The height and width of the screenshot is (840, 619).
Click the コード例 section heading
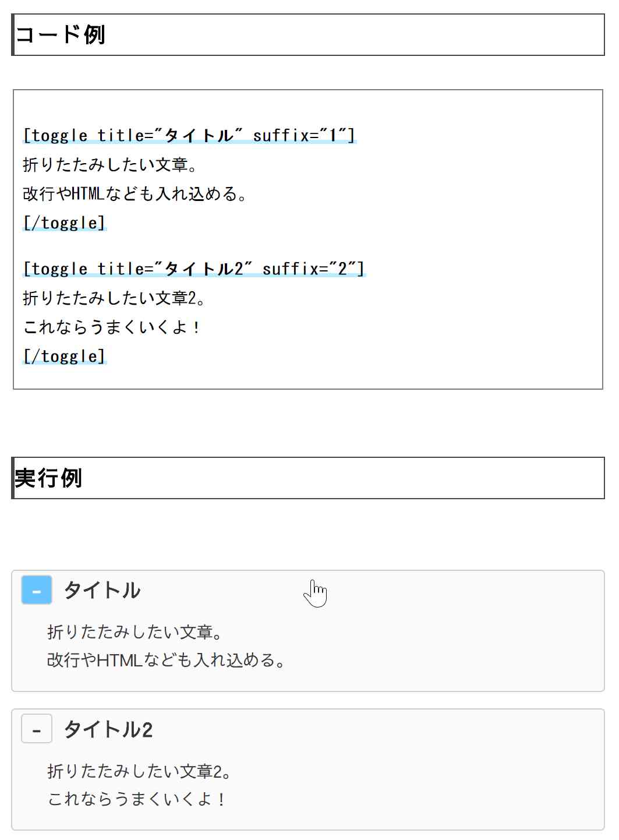[x=61, y=35]
